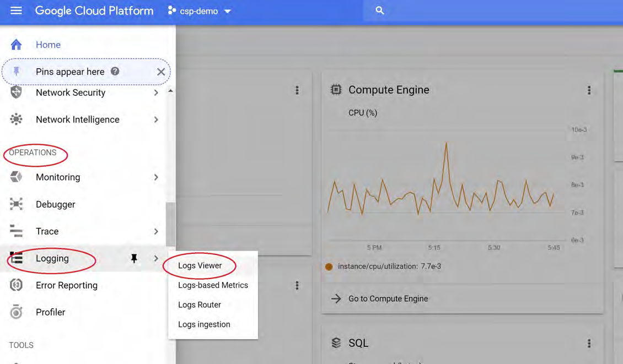623x364 pixels.
Task: Click the Monitoring icon
Action: pyautogui.click(x=17, y=177)
